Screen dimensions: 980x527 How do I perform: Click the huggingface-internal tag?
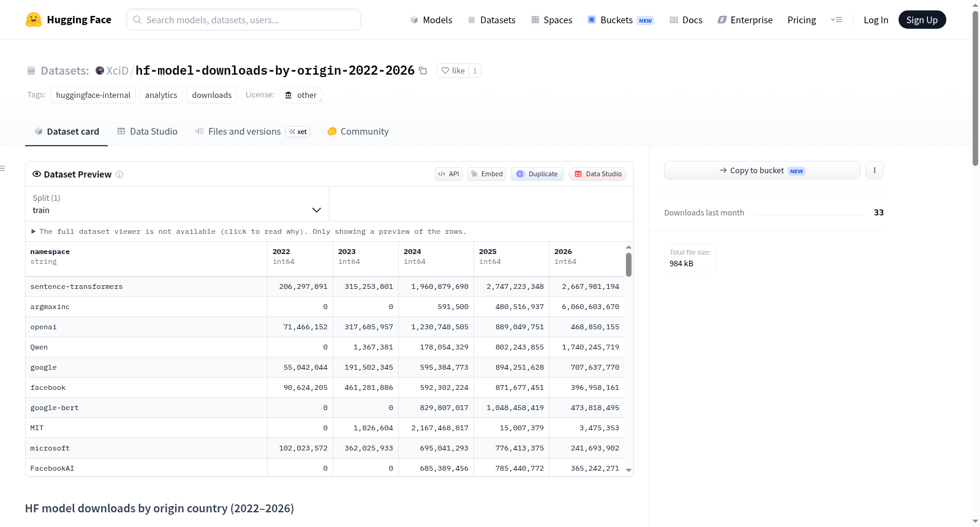coord(93,95)
